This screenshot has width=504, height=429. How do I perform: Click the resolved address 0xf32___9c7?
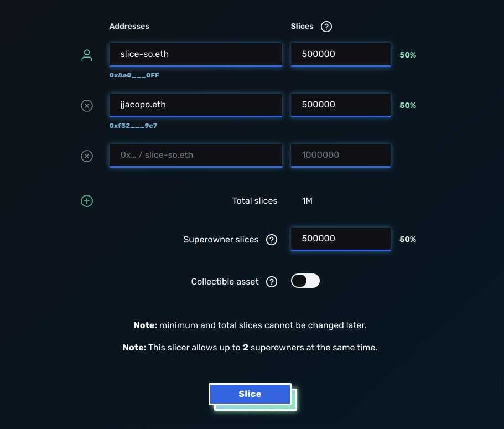133,126
